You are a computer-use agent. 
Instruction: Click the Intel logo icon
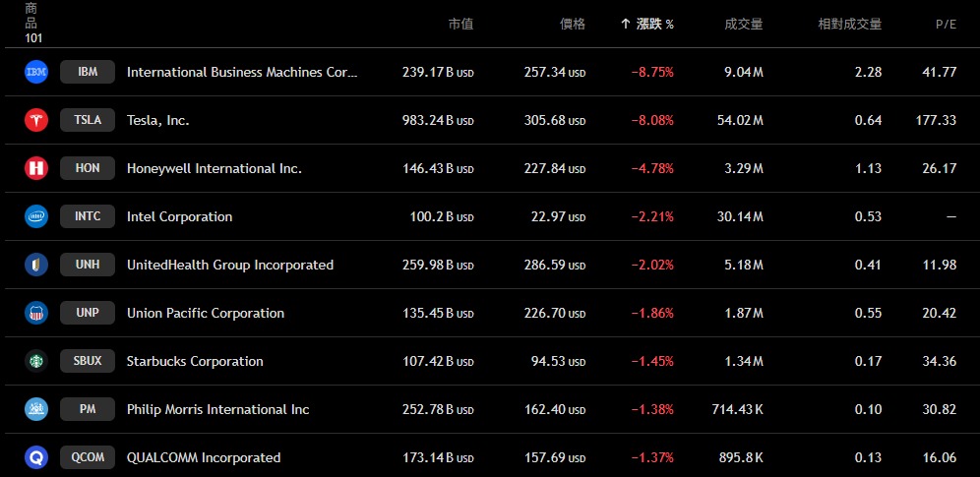click(x=36, y=216)
